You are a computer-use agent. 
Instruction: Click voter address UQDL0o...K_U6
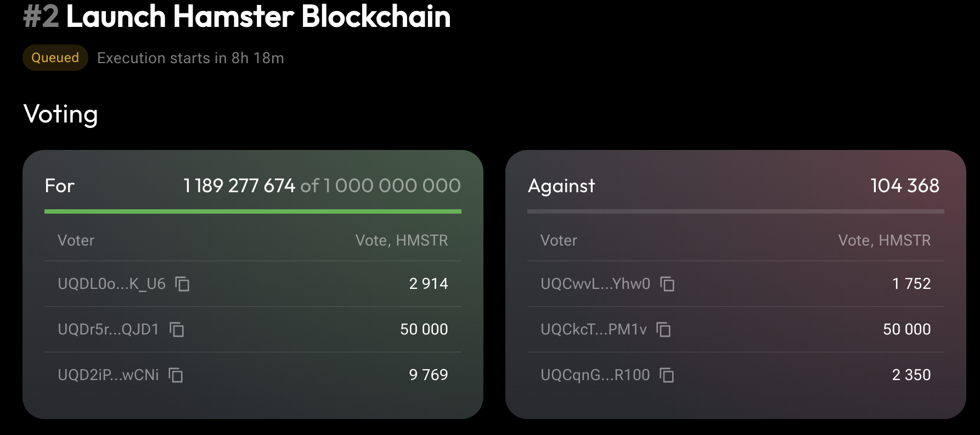point(111,284)
